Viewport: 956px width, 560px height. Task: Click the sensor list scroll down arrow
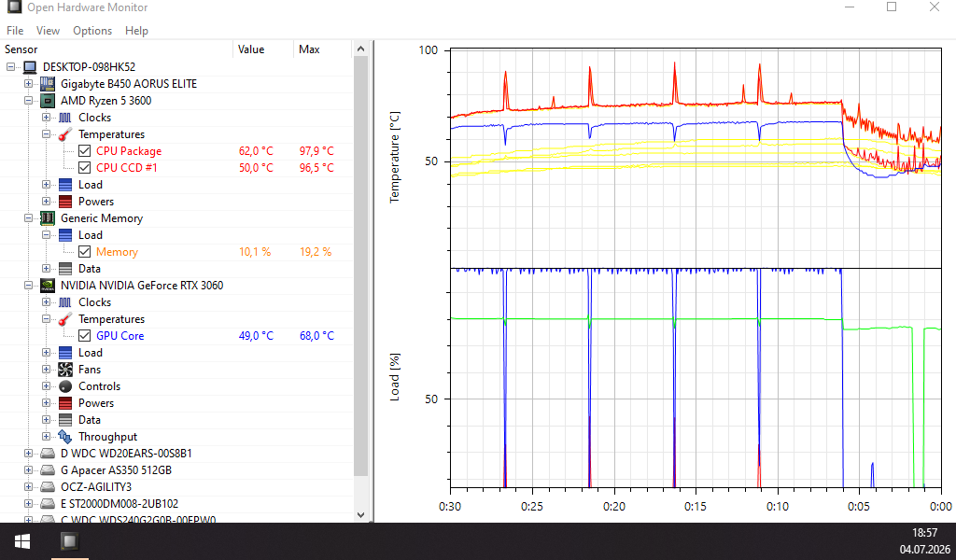pyautogui.click(x=361, y=515)
